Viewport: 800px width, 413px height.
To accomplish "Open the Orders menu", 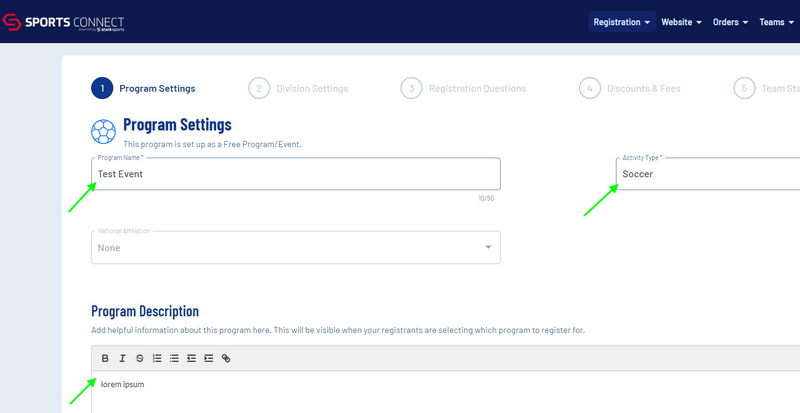I will point(731,22).
